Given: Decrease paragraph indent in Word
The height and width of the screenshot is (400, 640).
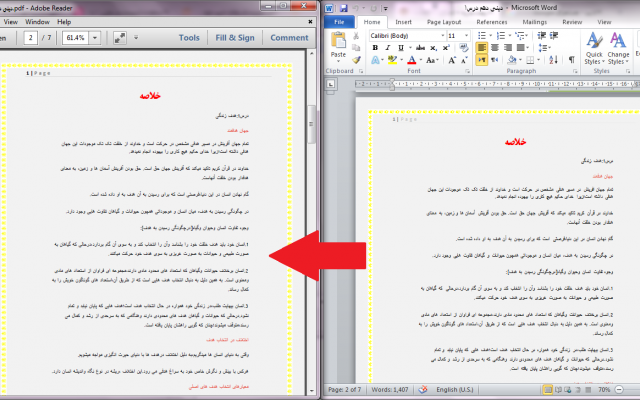Looking at the screenshot, I should pos(542,36).
